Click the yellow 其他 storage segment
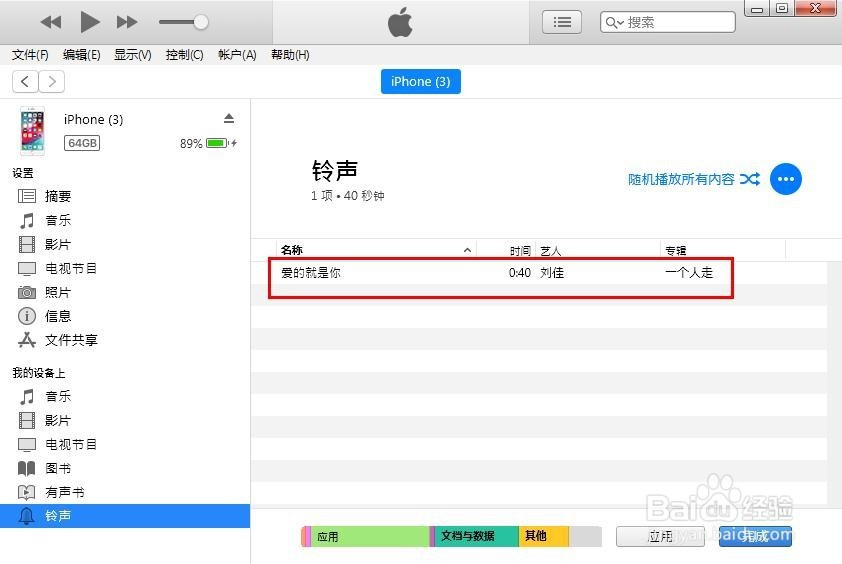 point(544,536)
